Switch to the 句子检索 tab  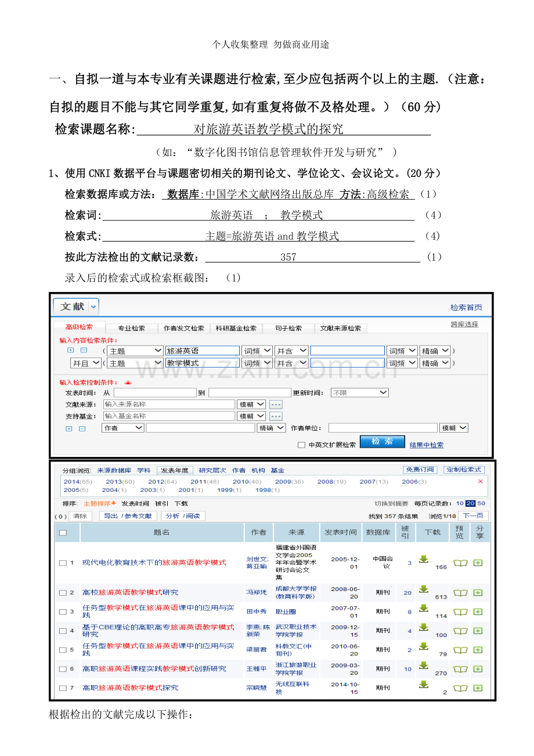point(288,328)
